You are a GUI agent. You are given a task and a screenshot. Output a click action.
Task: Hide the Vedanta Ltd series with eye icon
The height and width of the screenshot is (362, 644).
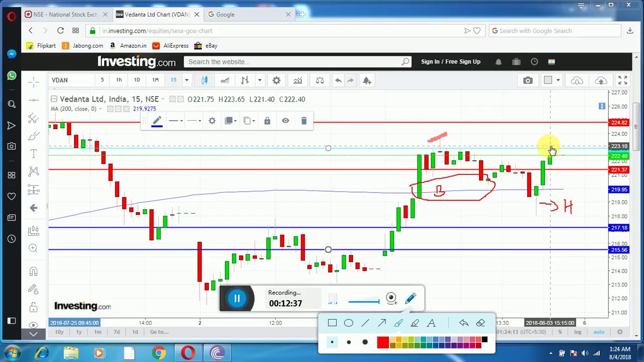173,99
